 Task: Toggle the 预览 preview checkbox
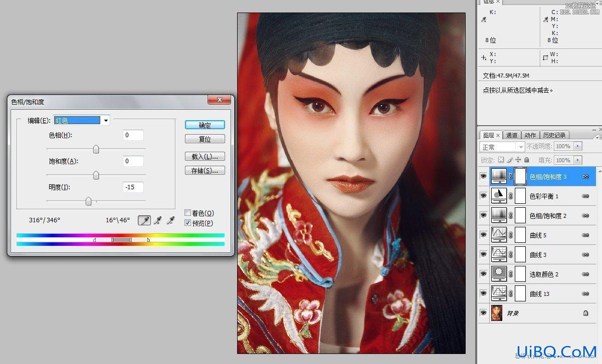[x=188, y=223]
